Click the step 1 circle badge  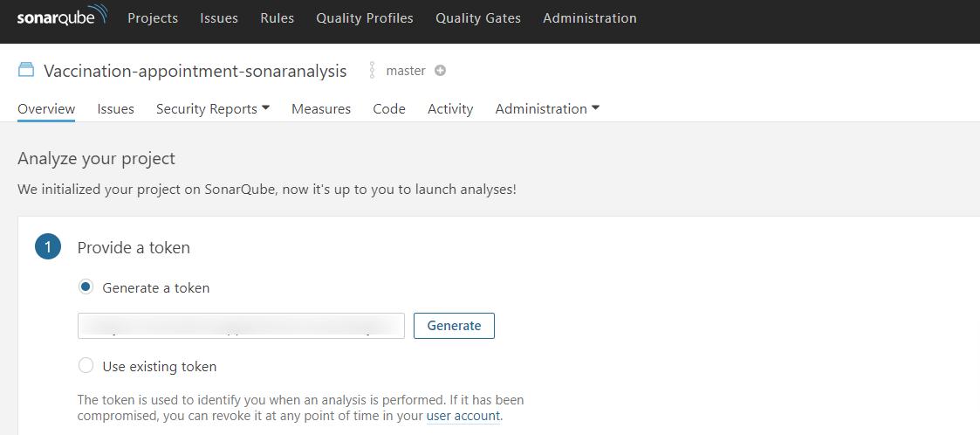[48, 246]
